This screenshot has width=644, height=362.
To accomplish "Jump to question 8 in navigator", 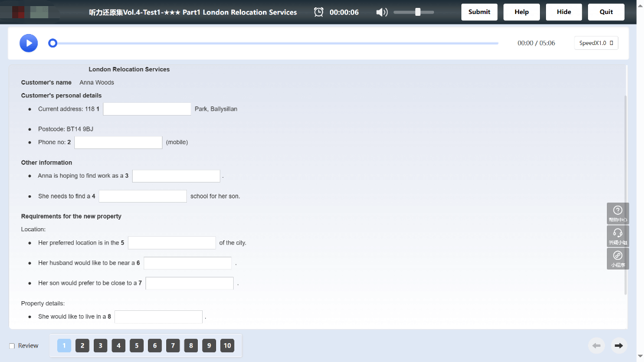I will pyautogui.click(x=191, y=346).
